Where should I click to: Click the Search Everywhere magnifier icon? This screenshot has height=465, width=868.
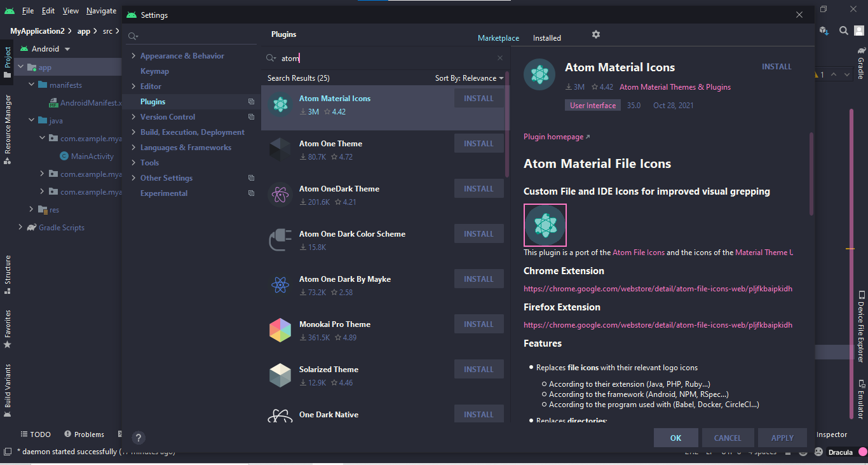[x=844, y=30]
